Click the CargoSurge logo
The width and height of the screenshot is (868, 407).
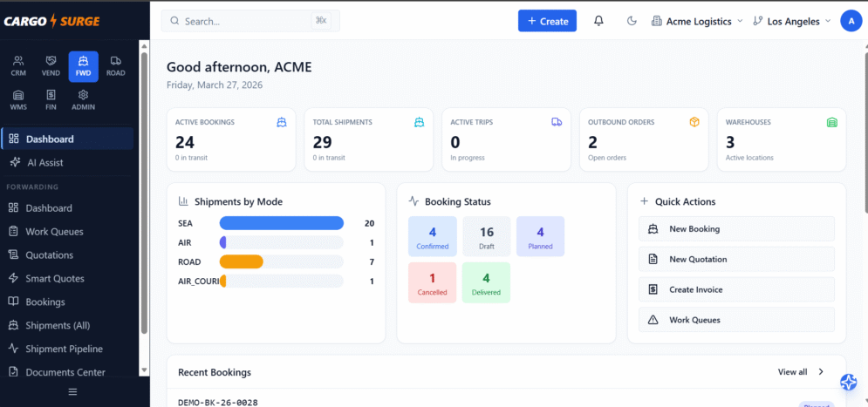click(x=51, y=22)
